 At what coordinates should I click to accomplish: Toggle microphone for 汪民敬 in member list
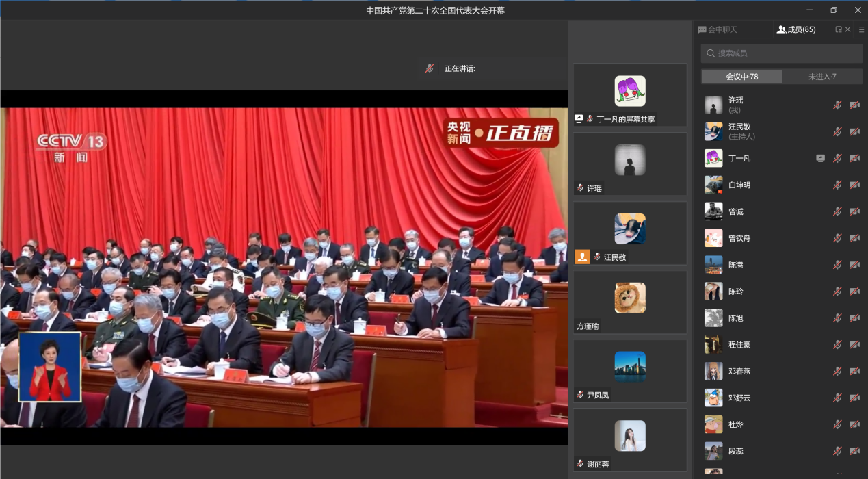[837, 131]
